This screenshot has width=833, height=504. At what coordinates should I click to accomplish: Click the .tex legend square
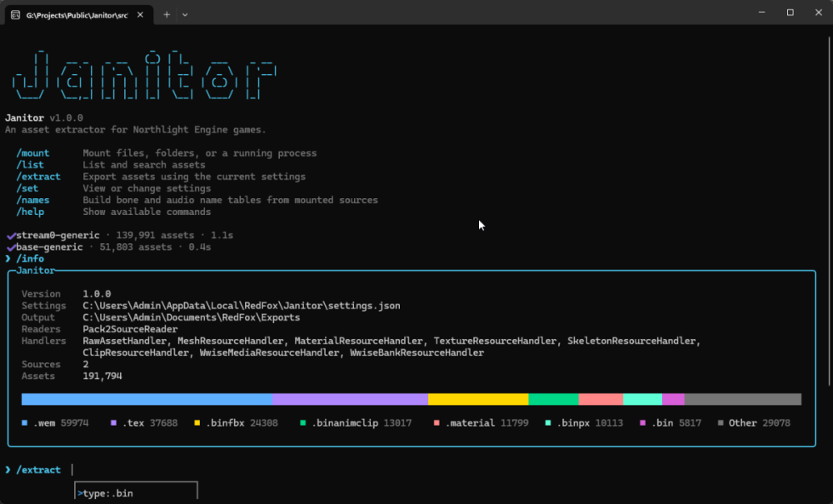pyautogui.click(x=113, y=422)
